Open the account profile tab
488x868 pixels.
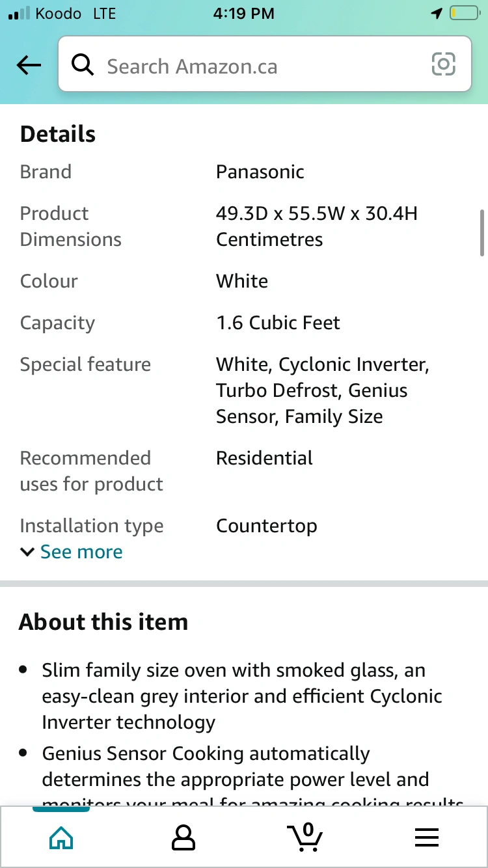pyautogui.click(x=183, y=838)
